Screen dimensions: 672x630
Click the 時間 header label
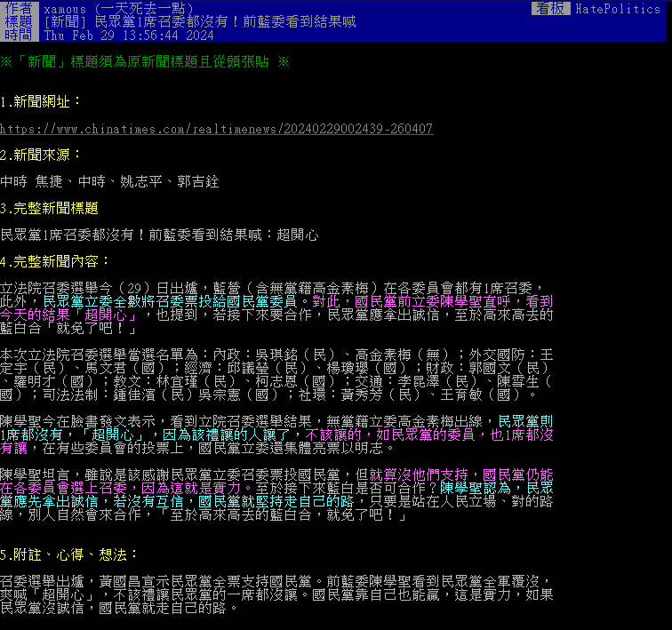point(19,35)
